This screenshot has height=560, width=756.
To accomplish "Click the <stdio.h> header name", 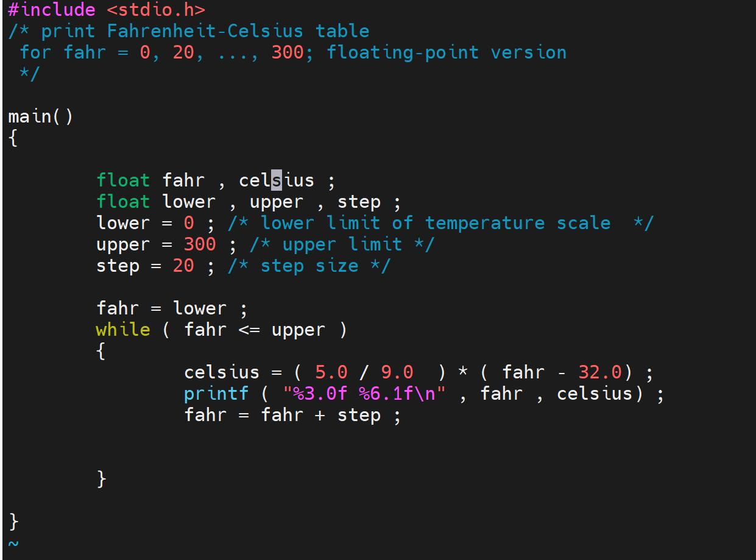I will tap(156, 10).
